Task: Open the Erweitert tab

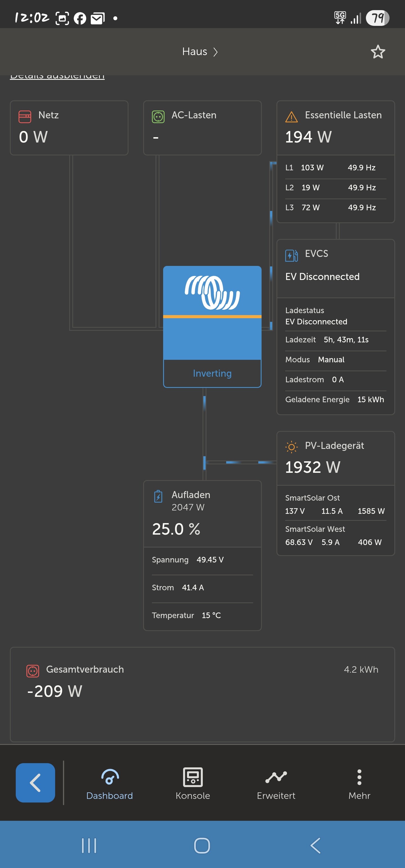Action: [276, 783]
